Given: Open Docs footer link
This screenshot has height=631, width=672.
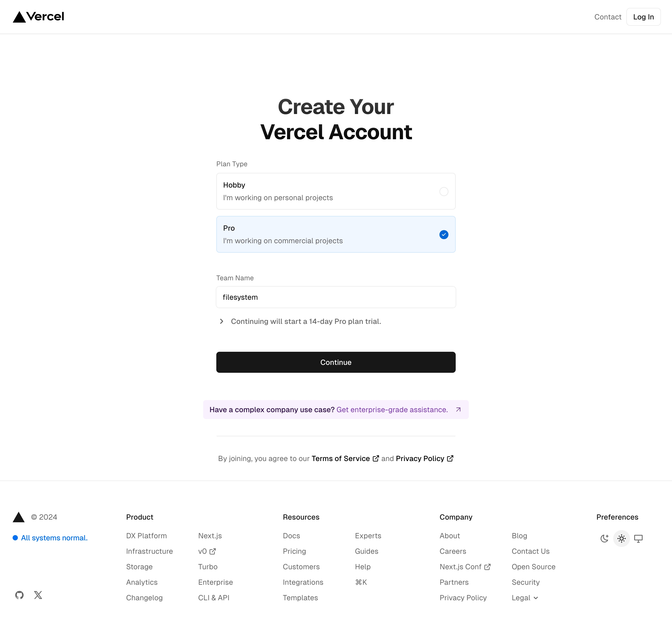Looking at the screenshot, I should (x=291, y=536).
